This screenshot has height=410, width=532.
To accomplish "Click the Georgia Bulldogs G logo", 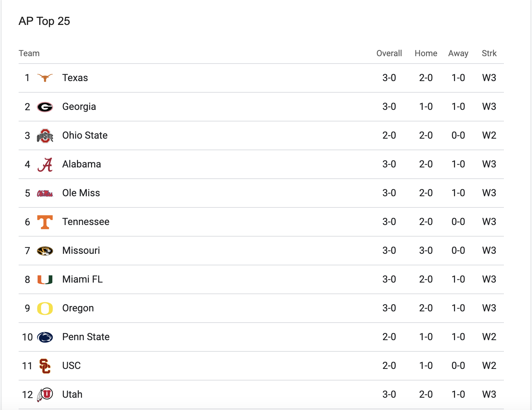I will (45, 107).
